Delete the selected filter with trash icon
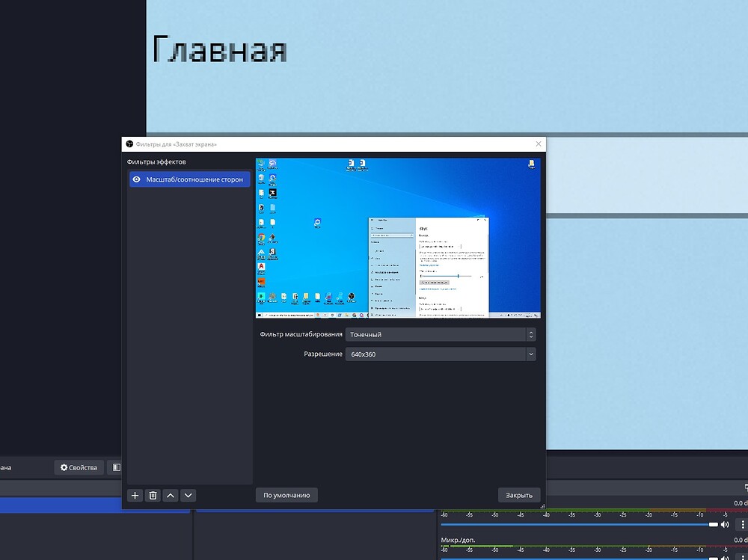 click(153, 495)
